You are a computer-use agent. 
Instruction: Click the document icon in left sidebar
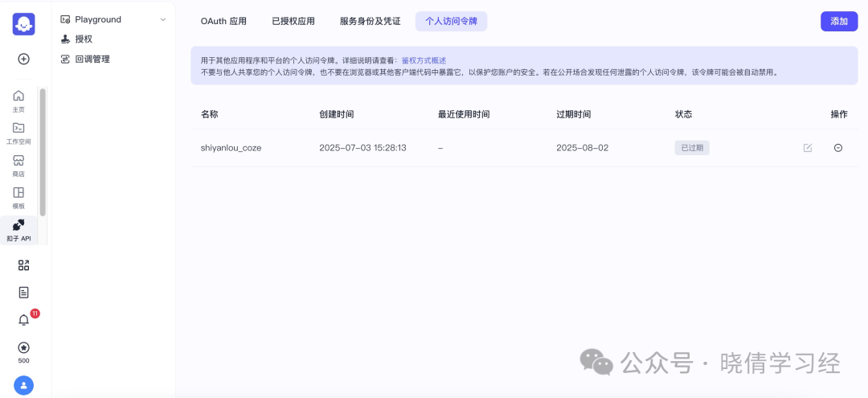tap(24, 293)
